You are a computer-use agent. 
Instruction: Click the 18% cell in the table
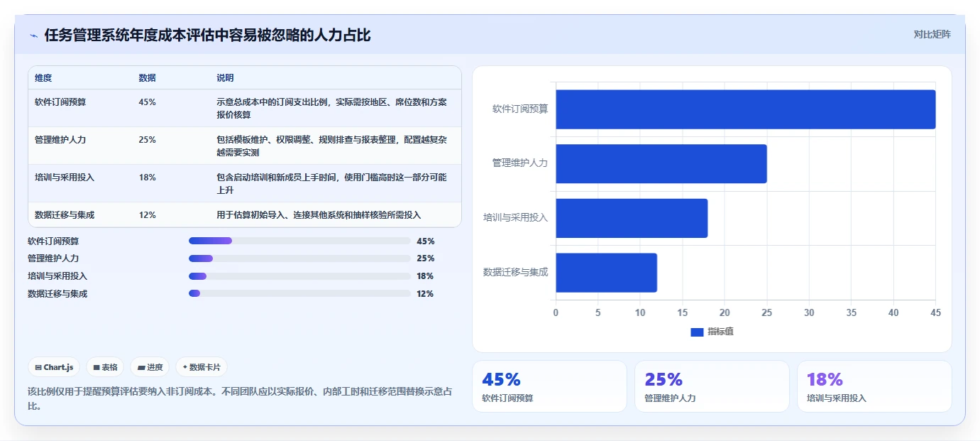(x=148, y=177)
